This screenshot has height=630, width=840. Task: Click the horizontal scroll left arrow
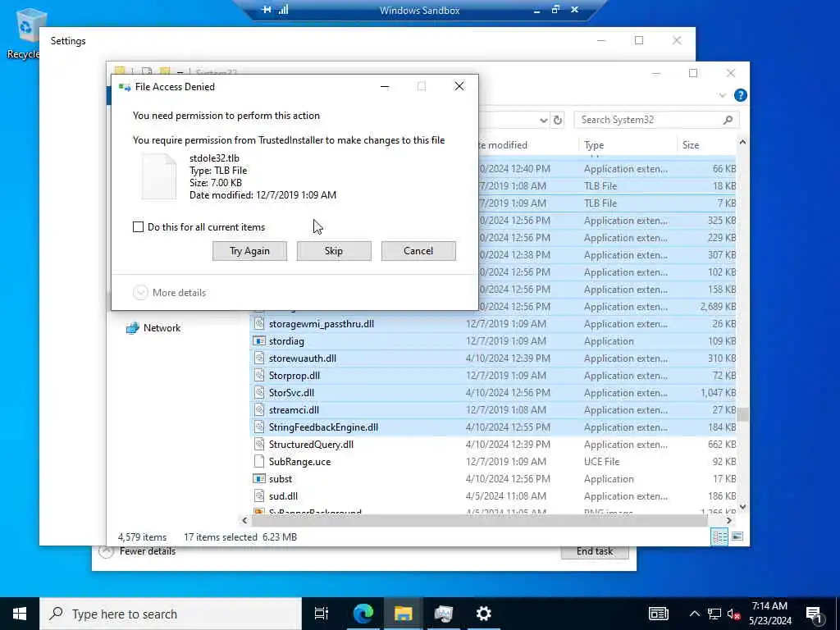(x=244, y=520)
